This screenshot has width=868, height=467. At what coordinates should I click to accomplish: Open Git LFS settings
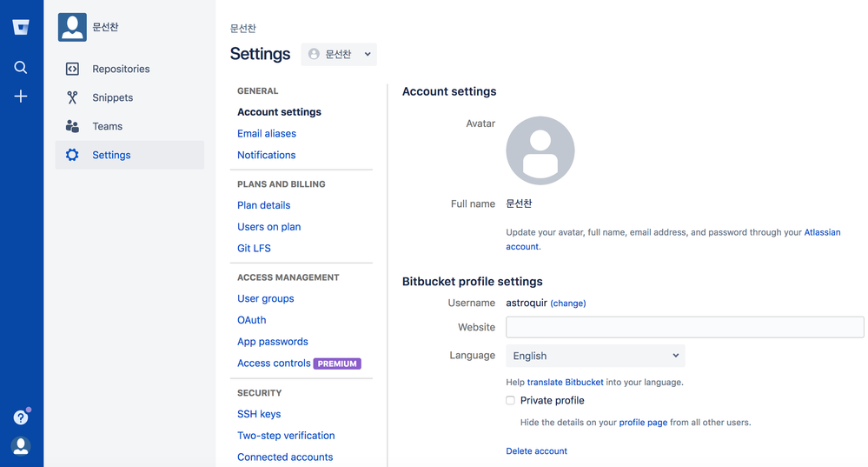click(x=254, y=248)
